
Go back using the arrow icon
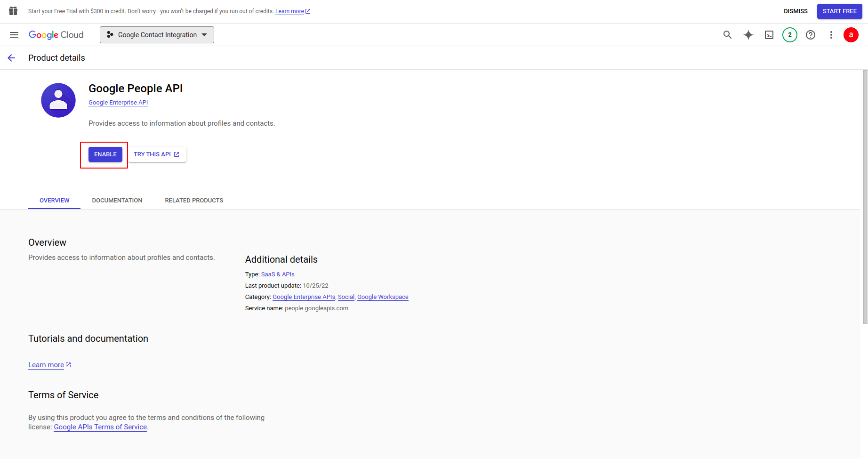[x=12, y=58]
